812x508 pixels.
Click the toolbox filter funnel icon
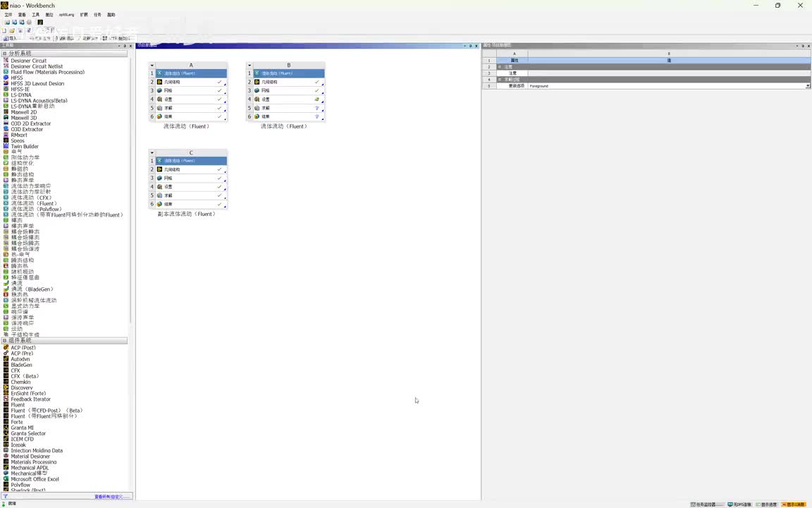pos(5,497)
